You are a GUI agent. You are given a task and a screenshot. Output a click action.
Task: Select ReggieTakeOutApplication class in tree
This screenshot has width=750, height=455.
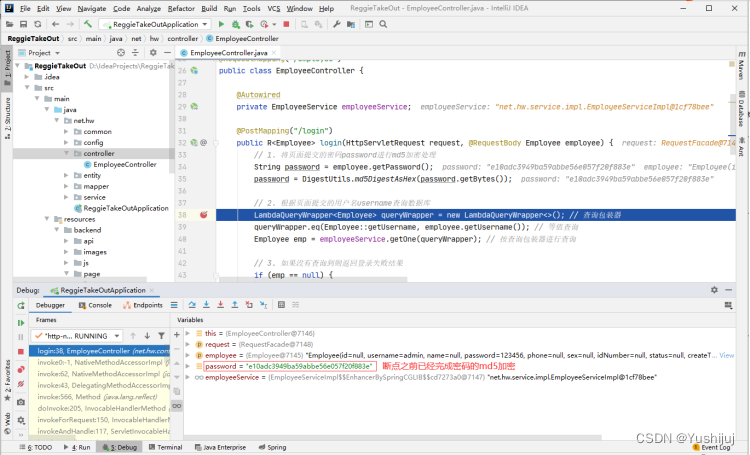(126, 209)
